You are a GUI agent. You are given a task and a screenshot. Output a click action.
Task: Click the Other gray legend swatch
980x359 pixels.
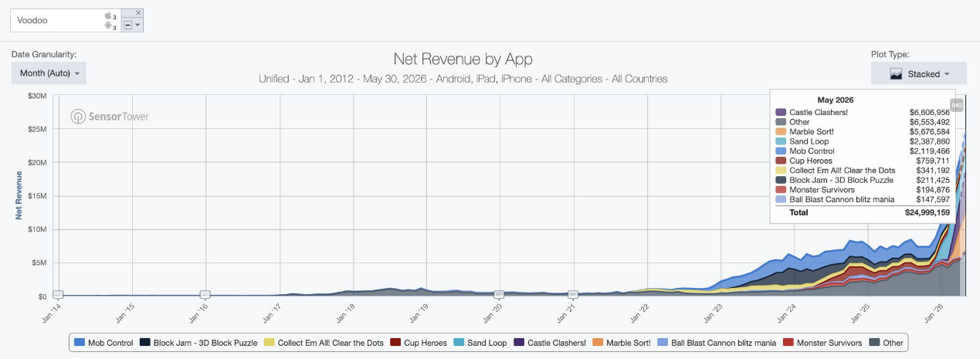pos(875,342)
